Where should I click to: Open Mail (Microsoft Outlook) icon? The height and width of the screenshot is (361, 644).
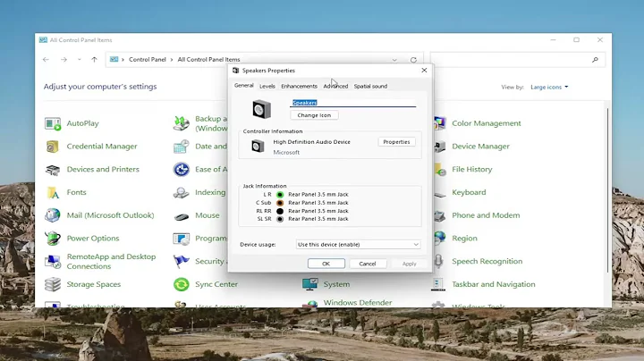click(53, 215)
